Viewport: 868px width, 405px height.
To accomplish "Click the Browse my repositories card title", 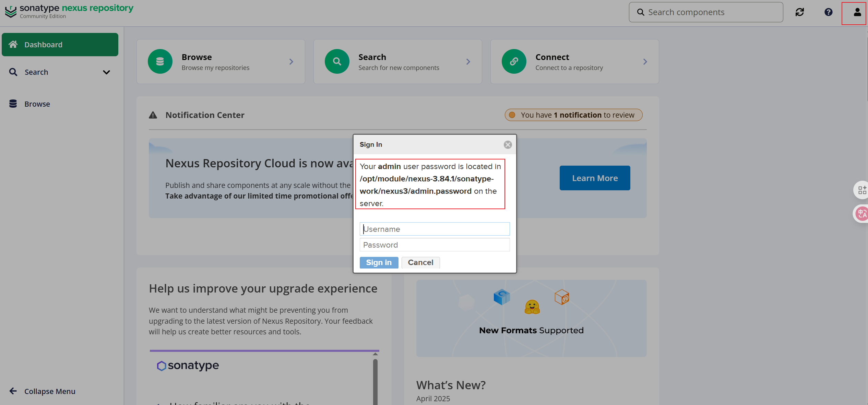I will pos(197,57).
